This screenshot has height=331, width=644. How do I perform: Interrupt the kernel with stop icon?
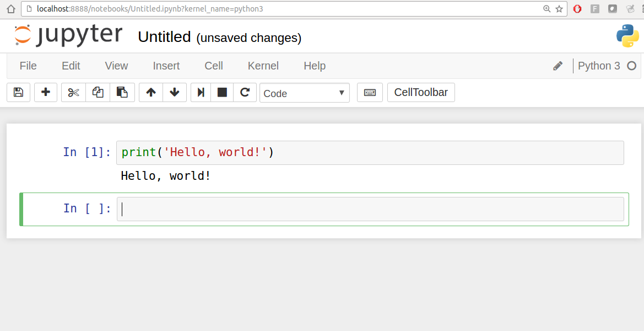(x=222, y=93)
